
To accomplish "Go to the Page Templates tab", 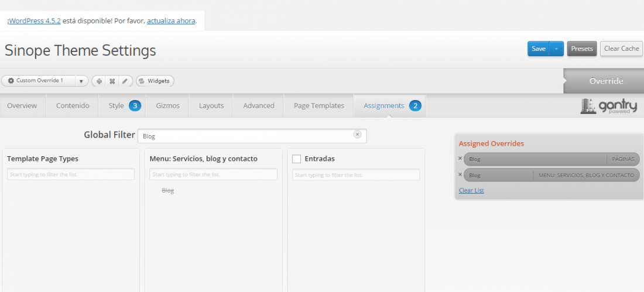I will point(318,106).
